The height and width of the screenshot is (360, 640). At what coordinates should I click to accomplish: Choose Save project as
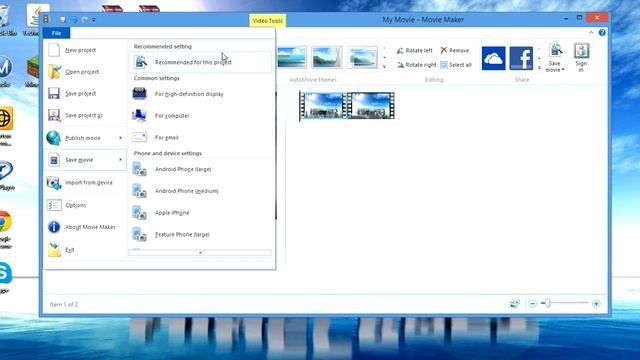click(84, 116)
